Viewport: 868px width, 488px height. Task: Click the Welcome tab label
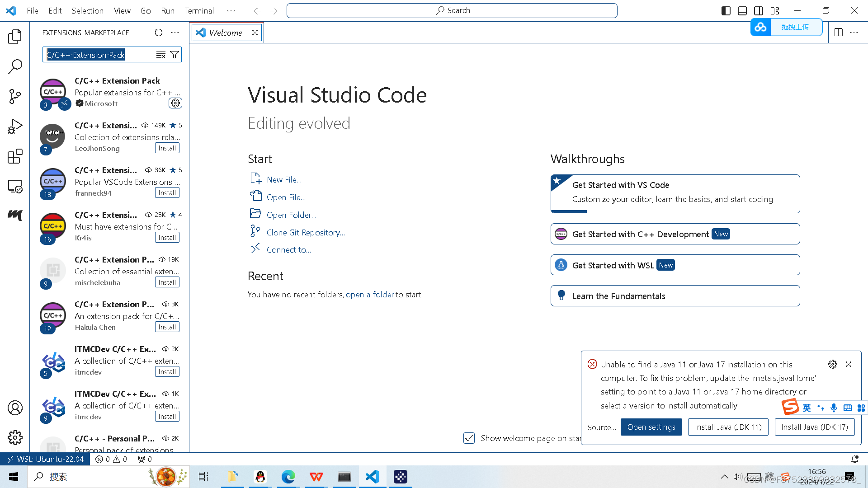coord(225,32)
